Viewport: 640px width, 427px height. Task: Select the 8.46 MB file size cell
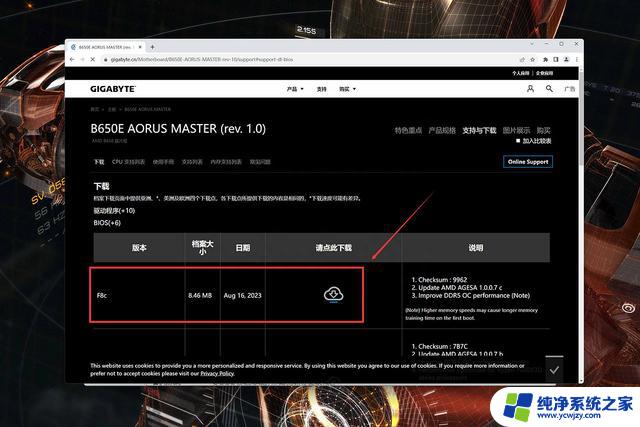tap(200, 295)
